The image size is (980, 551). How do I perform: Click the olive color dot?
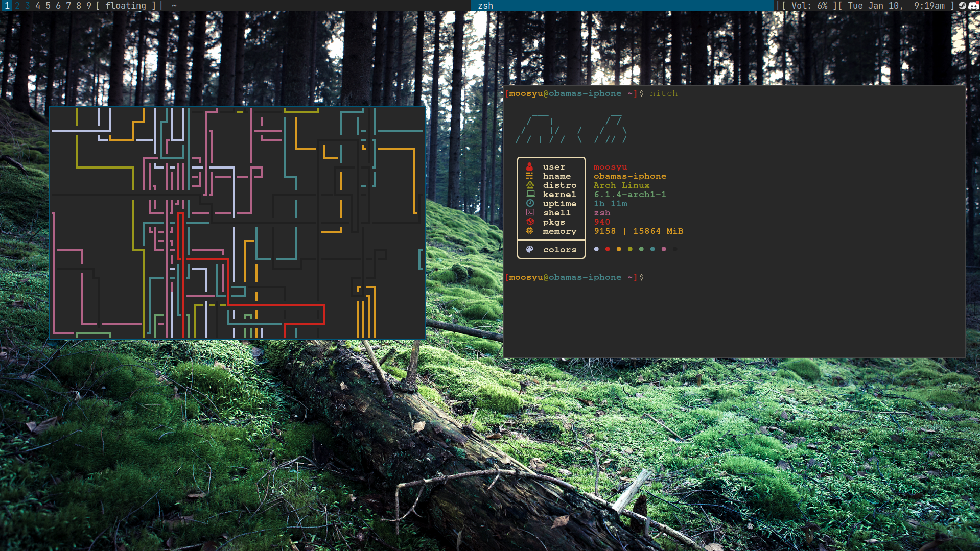pyautogui.click(x=630, y=249)
